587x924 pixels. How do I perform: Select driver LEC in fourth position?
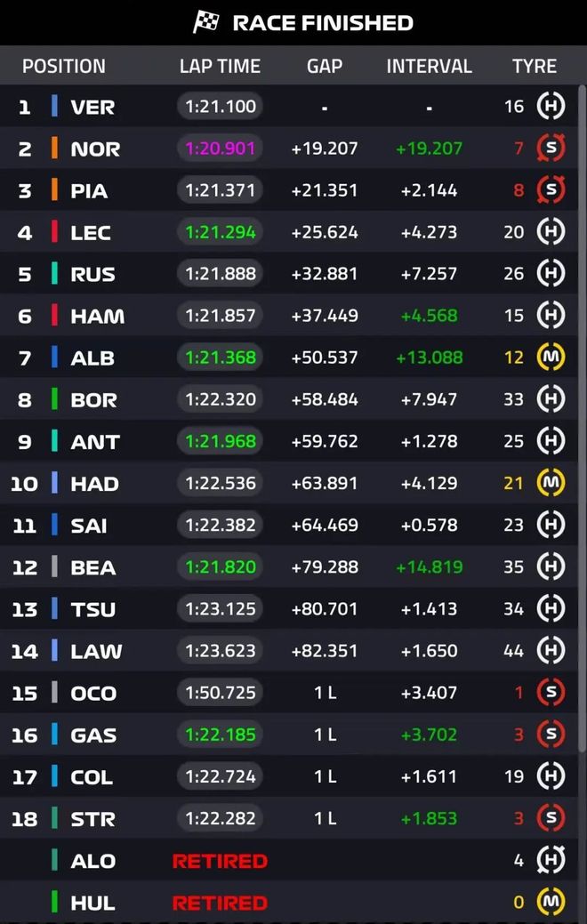coord(91,233)
